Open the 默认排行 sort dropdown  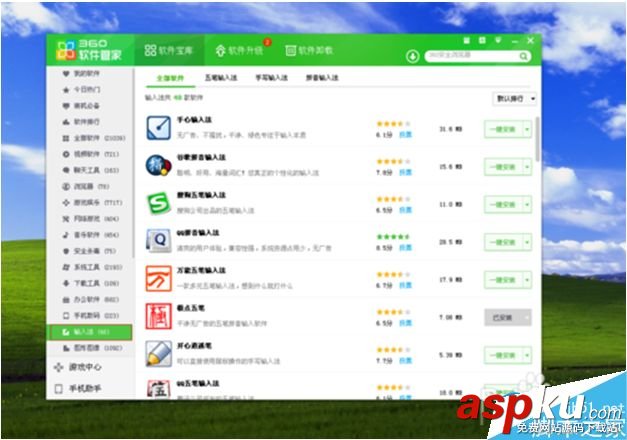[515, 99]
